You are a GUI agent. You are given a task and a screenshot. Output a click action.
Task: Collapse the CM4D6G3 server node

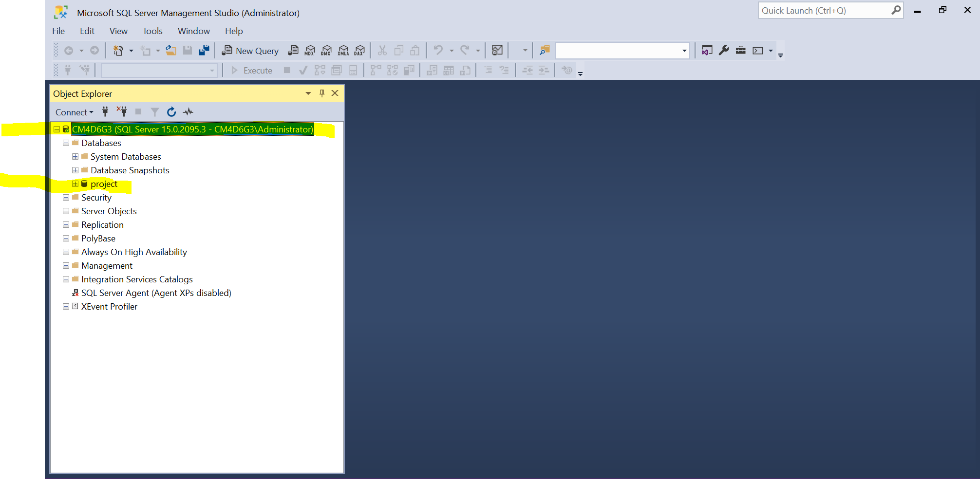57,129
